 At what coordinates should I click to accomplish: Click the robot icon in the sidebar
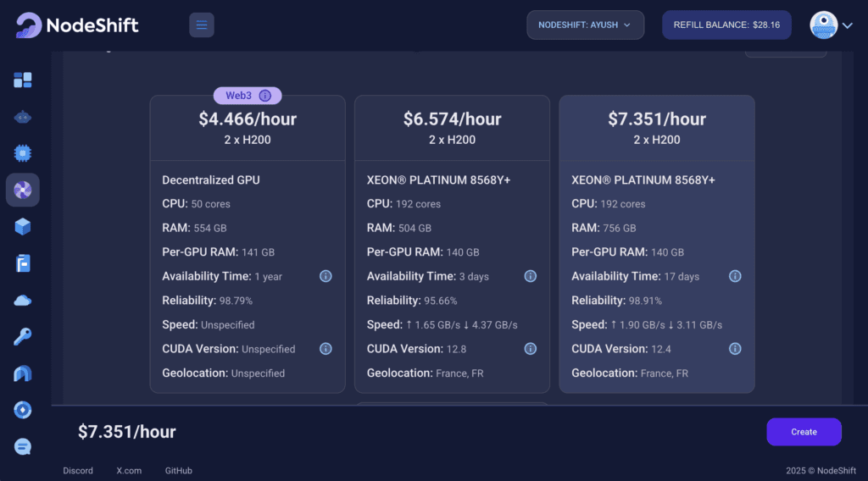pos(23,117)
